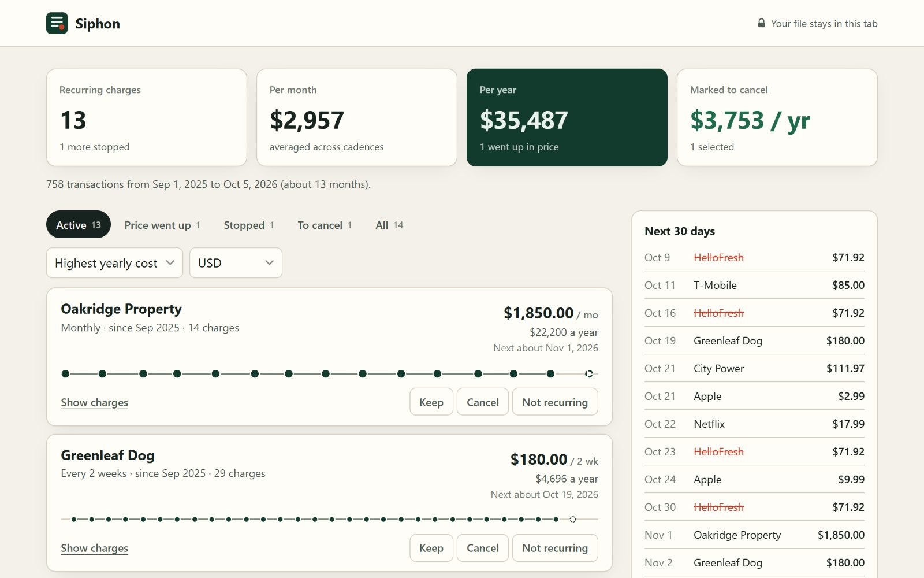Mark Greenleaf Dog for Cancel
Viewport: 924px width, 578px height.
pyautogui.click(x=483, y=548)
